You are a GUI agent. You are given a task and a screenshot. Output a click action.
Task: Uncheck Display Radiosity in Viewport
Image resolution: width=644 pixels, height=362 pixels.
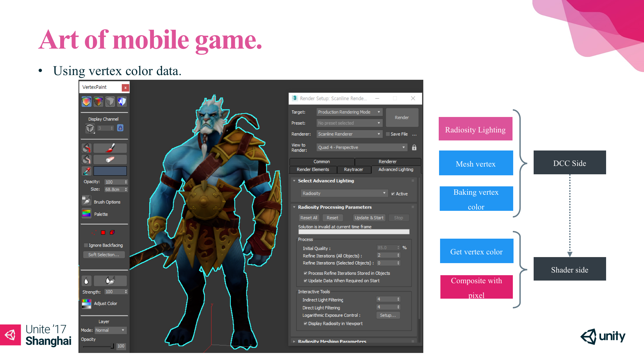tap(305, 323)
